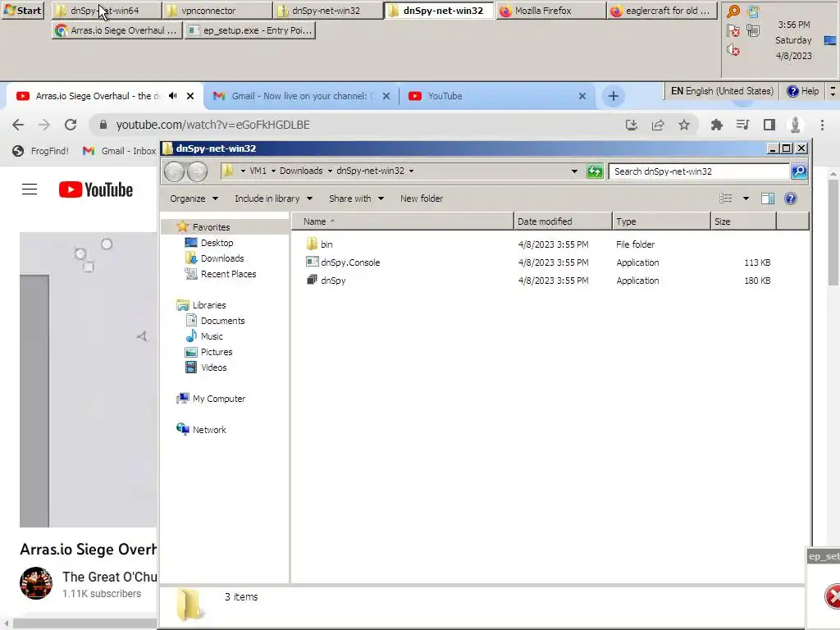The width and height of the screenshot is (840, 630).
Task: Change the view with the view icon
Action: click(x=726, y=199)
